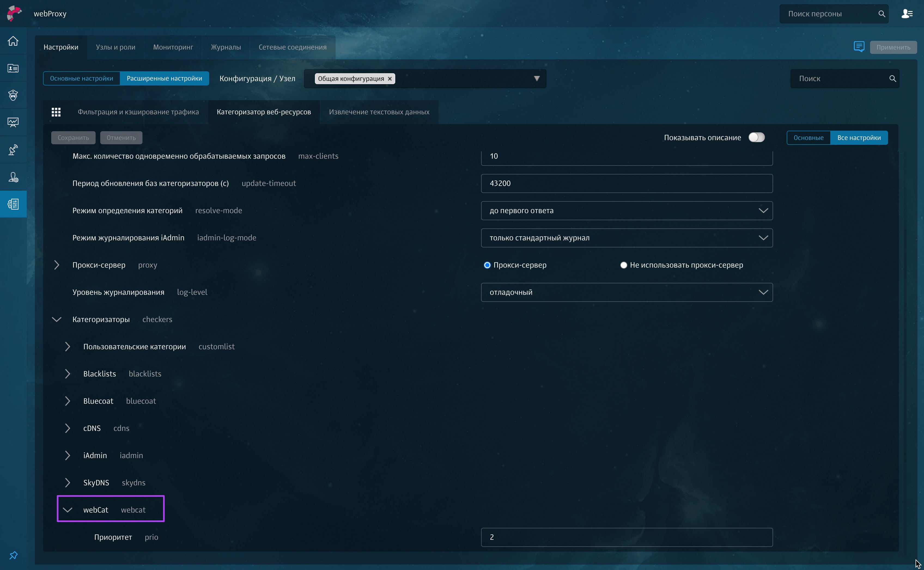The image size is (924, 570).
Task: Select Прокси-сервер radio button
Action: 487,265
